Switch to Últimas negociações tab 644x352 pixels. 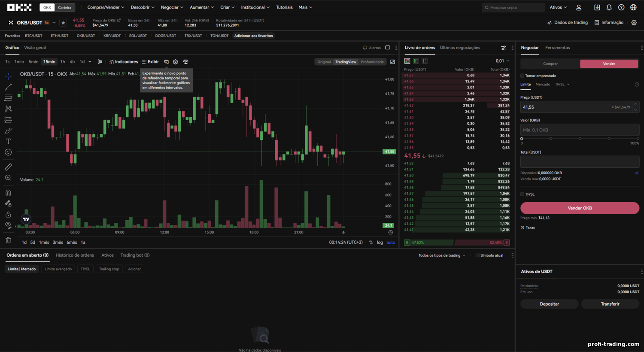[460, 48]
